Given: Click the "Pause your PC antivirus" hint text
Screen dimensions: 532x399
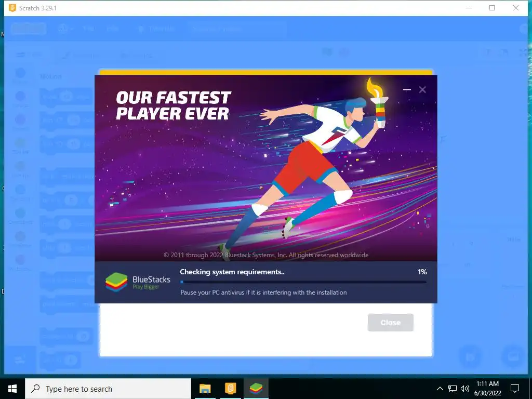Looking at the screenshot, I should pyautogui.click(x=263, y=292).
